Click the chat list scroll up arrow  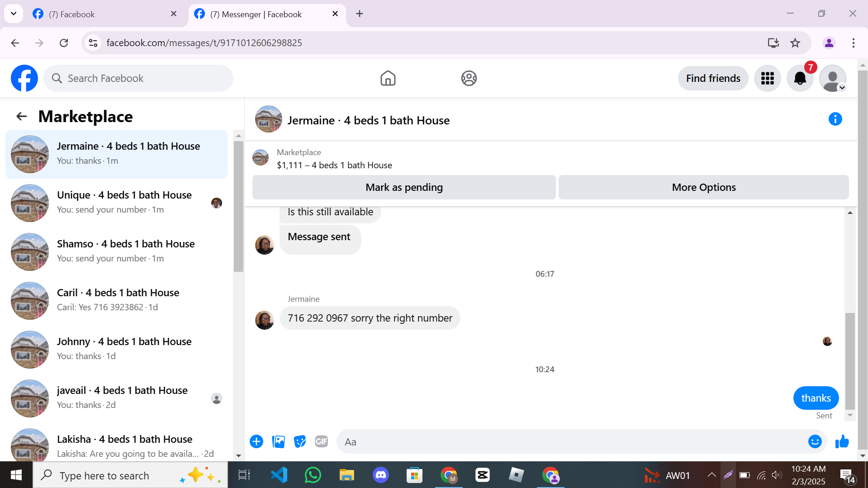238,136
